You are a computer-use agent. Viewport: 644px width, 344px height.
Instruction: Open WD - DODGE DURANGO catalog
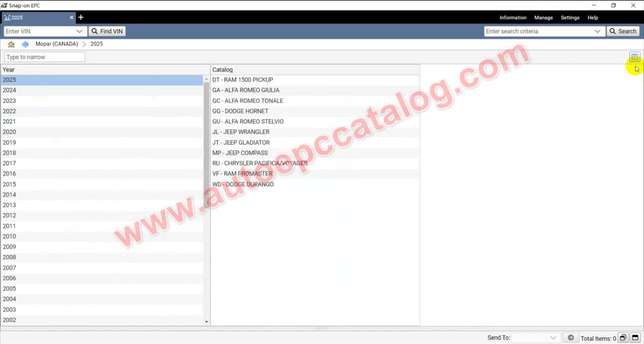[x=315, y=184]
